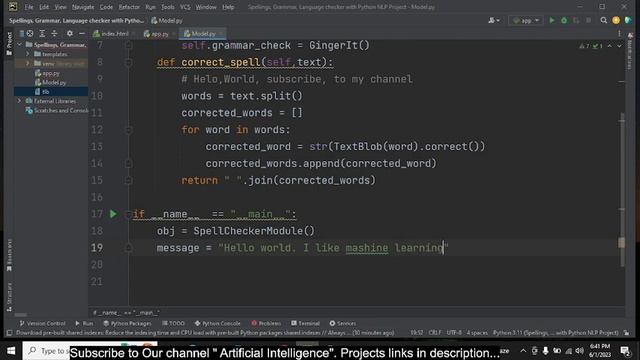
Task: Go to previous highlighted error arrow
Action: pyautogui.click(x=610, y=46)
